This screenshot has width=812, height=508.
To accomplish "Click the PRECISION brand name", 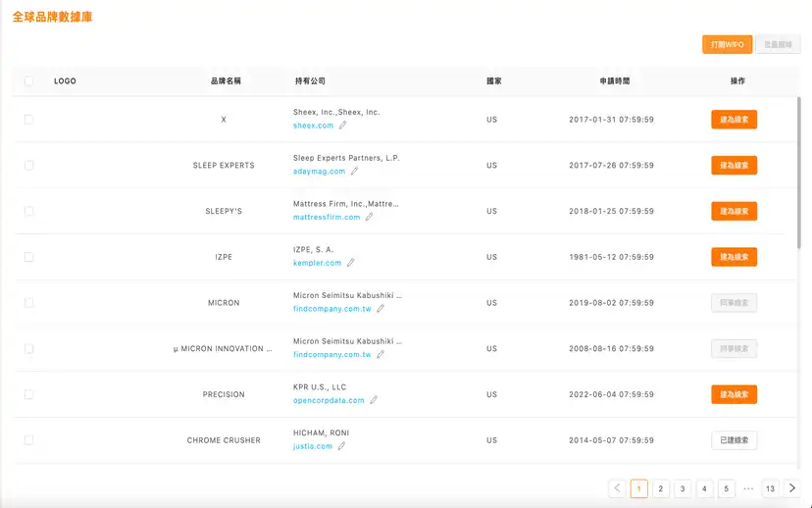I will point(224,394).
